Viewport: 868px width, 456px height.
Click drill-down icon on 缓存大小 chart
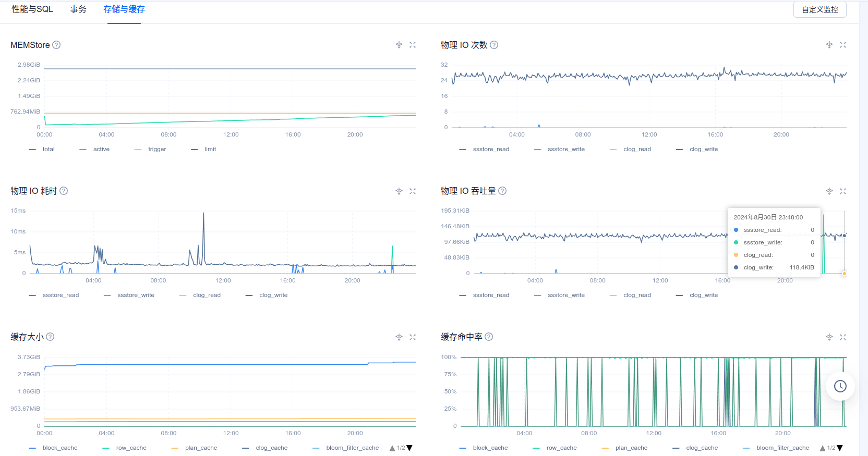tap(399, 337)
